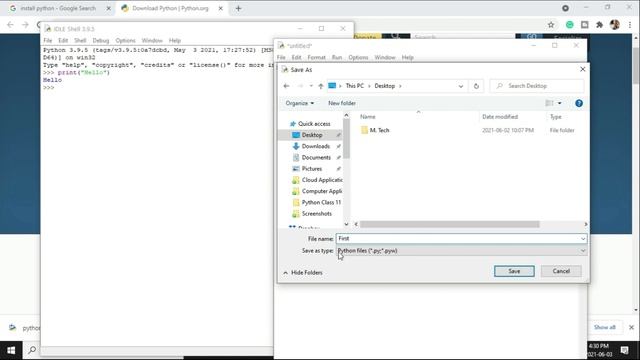Open the recent locations dropdown arrow
The image size is (640, 360).
311,86
